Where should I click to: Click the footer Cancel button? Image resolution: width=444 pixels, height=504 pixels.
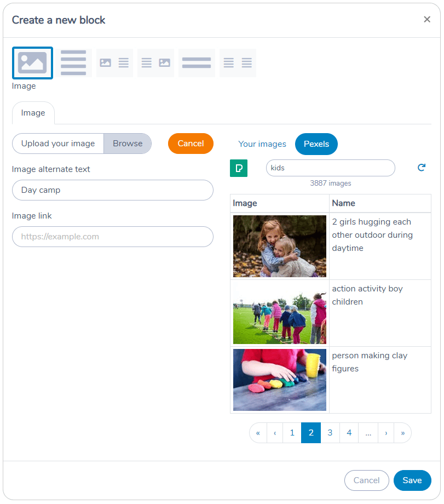tap(367, 480)
